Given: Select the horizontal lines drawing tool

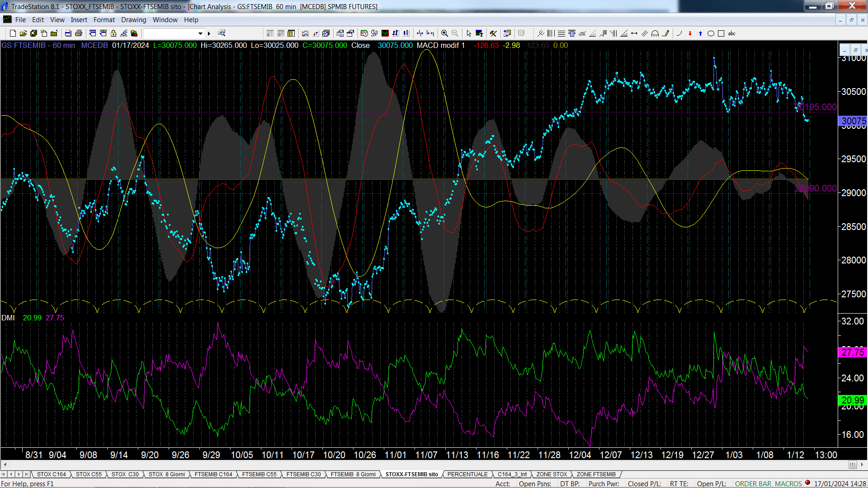Looking at the screenshot, I should pyautogui.click(x=561, y=33).
